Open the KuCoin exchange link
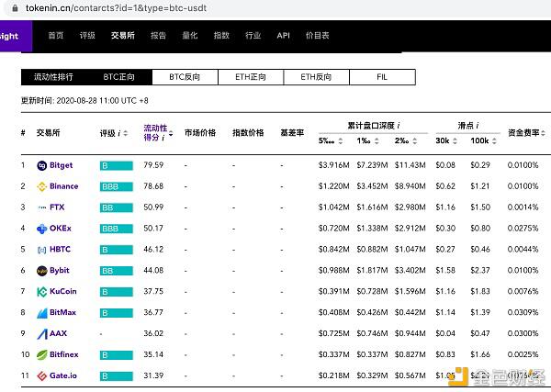Viewport: 551px width, 392px height. tap(62, 292)
